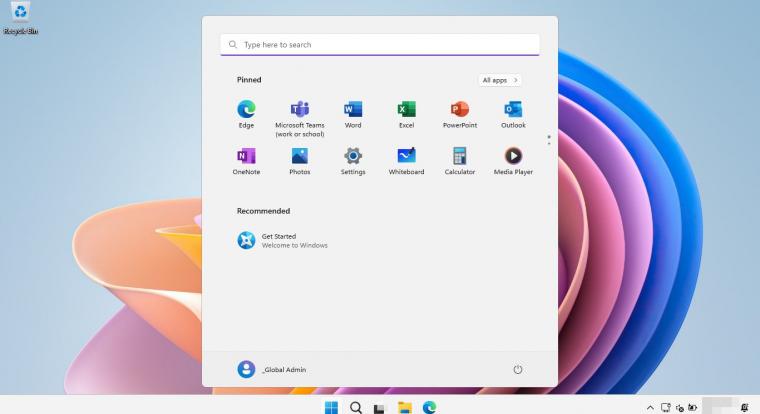Launch Media Player from pinned apps
Viewport: 760px width, 414px height.
513,161
